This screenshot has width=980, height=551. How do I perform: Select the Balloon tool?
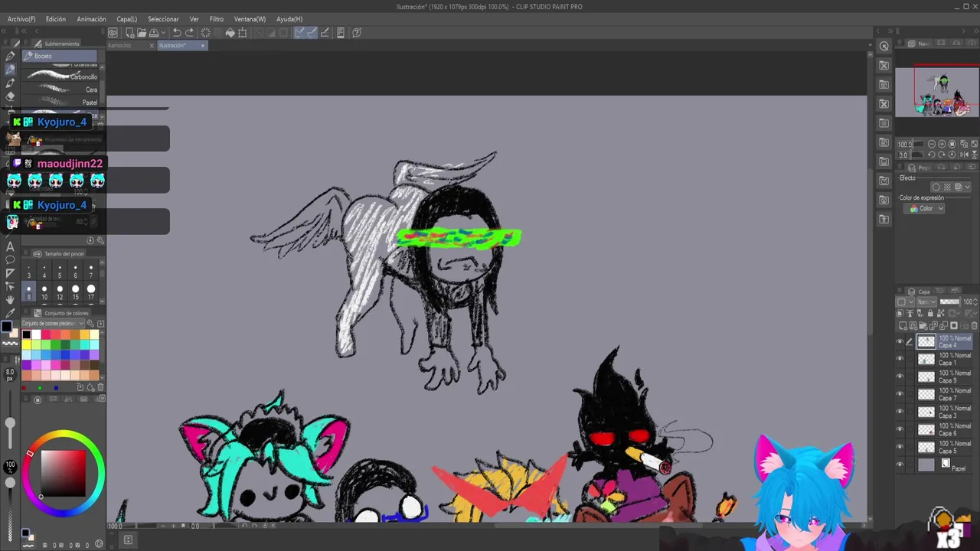(x=10, y=259)
